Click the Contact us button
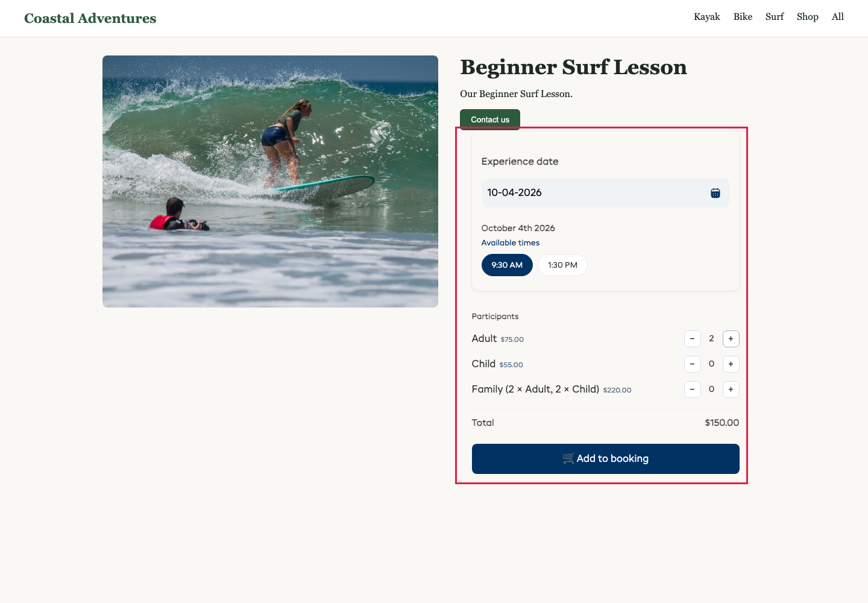The width and height of the screenshot is (868, 603). [x=490, y=119]
